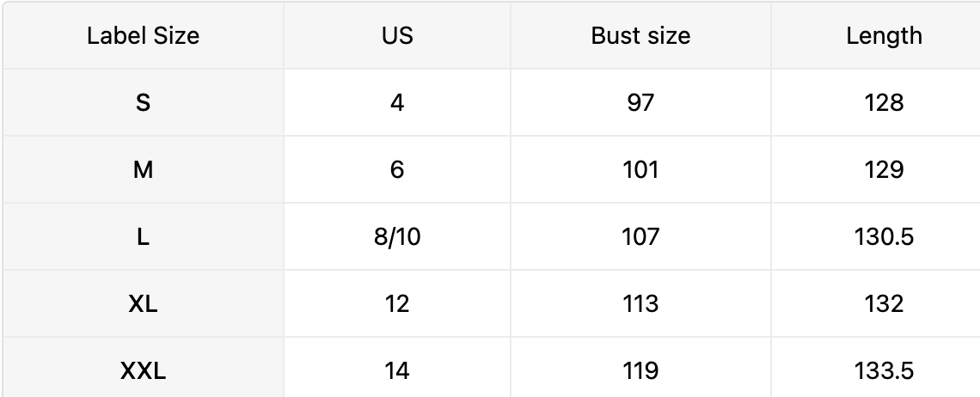Click the bust size "97" value
This screenshot has height=397, width=980.
[640, 103]
